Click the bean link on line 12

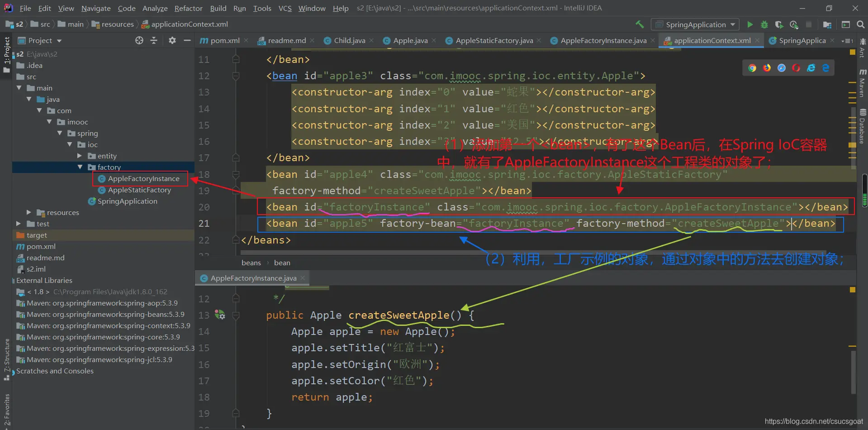285,76
